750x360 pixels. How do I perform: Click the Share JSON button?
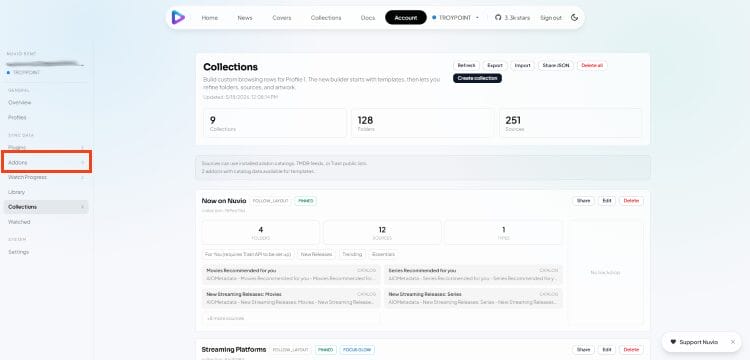[556, 65]
